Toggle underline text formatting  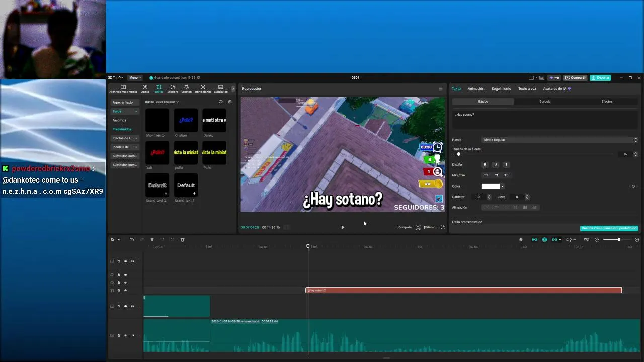click(496, 165)
